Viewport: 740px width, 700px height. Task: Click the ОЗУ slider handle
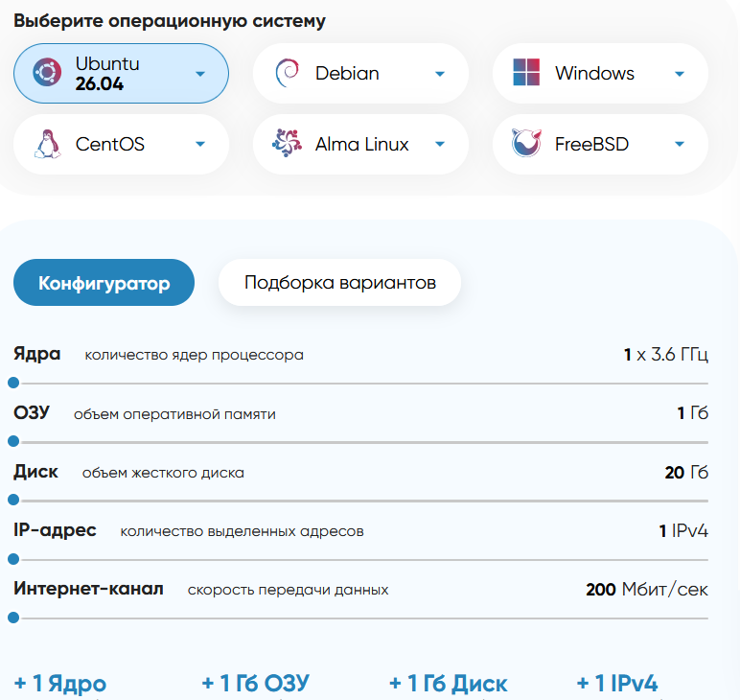pos(13,441)
